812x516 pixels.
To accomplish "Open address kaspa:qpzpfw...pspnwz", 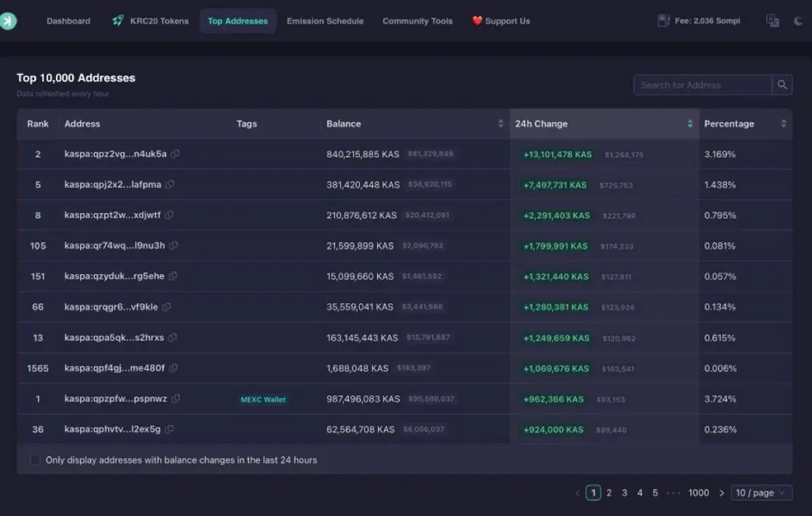I will click(115, 399).
